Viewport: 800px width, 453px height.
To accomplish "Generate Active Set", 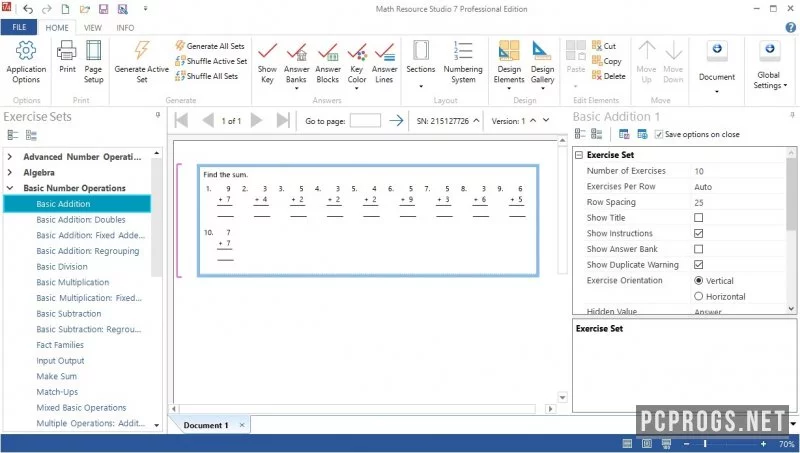I will click(141, 62).
